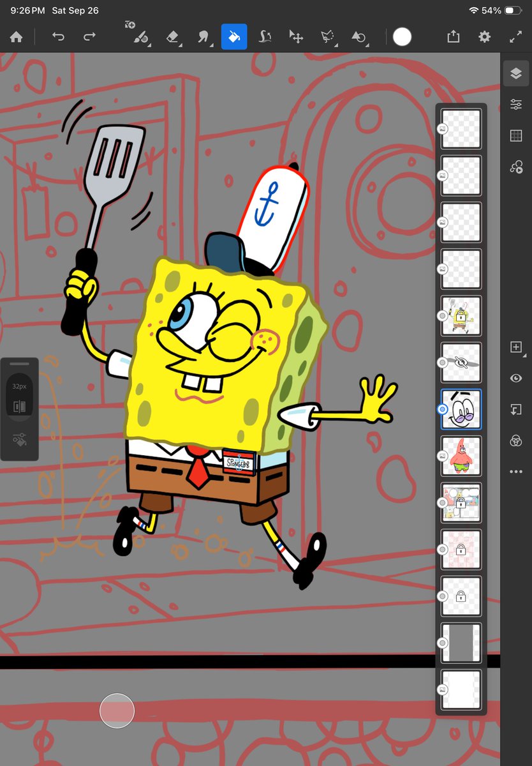This screenshot has width=532, height=766.
Task: Select the locked comic panels layer
Action: pyautogui.click(x=461, y=502)
